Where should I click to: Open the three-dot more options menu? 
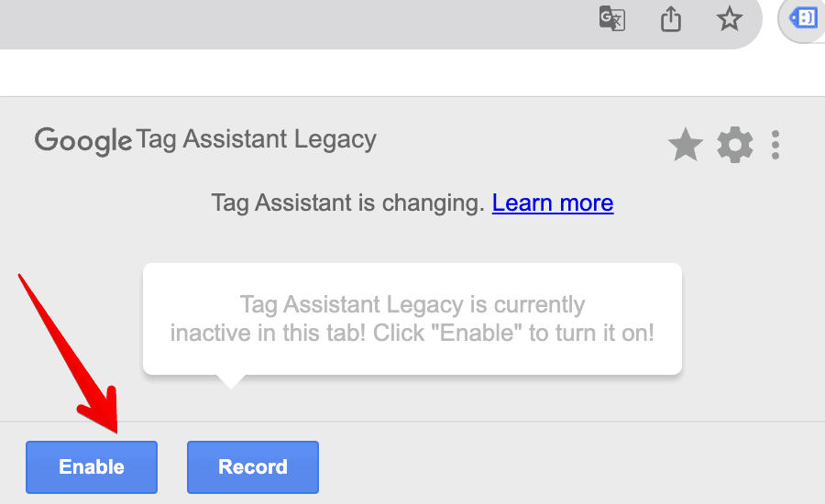775,145
